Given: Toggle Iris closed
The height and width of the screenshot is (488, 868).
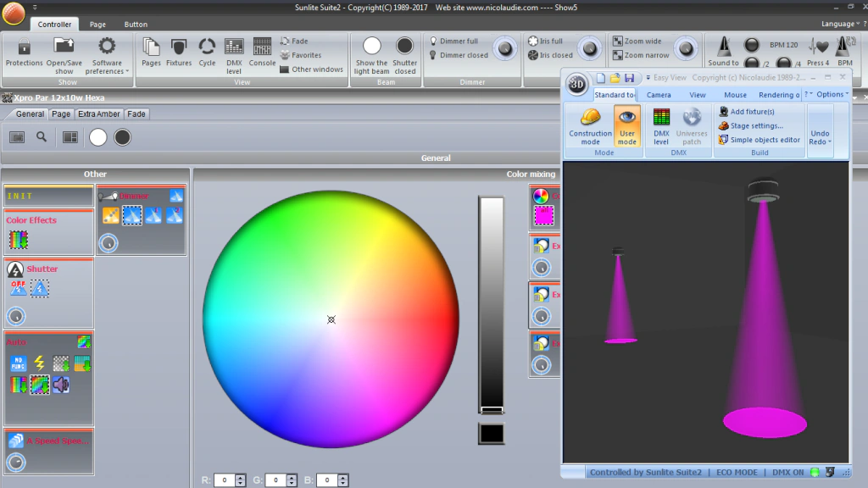Looking at the screenshot, I should point(550,55).
